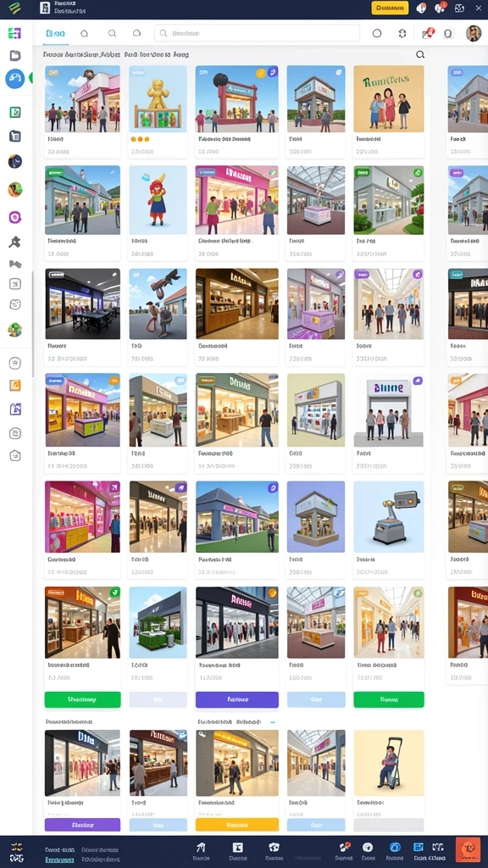Click the green button under first store card
This screenshot has width=488, height=868.
(x=82, y=699)
